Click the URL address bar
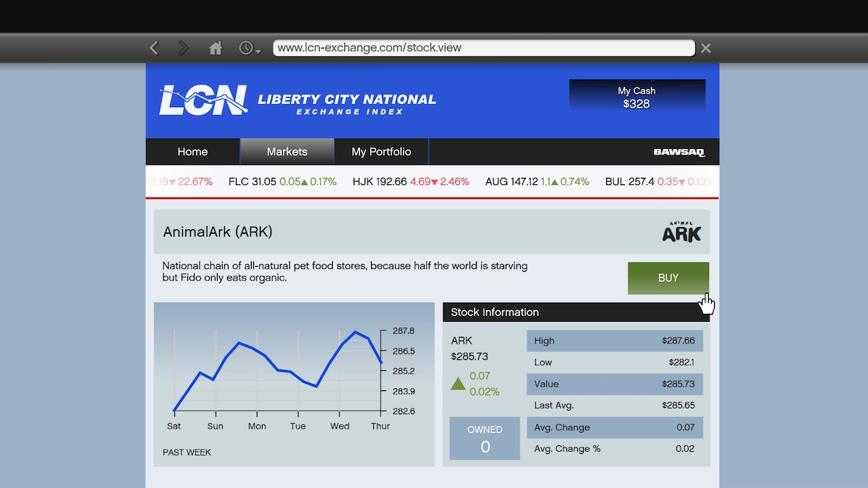 [483, 48]
